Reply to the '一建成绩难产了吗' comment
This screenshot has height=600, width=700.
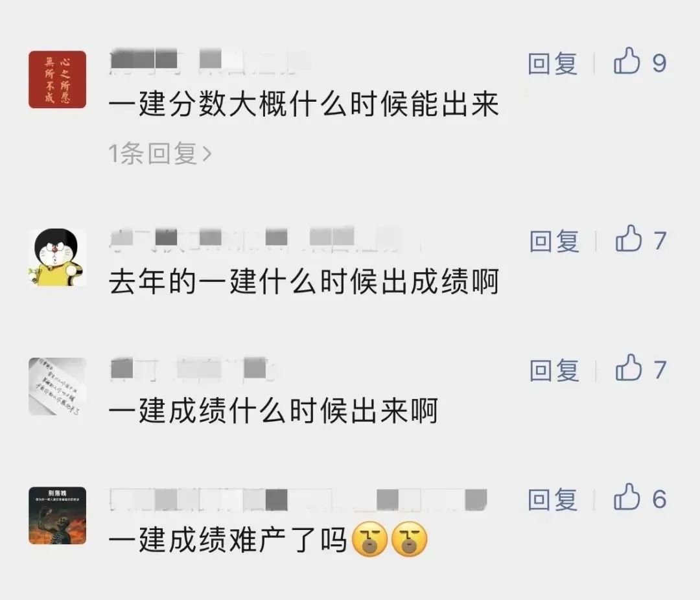(x=553, y=499)
